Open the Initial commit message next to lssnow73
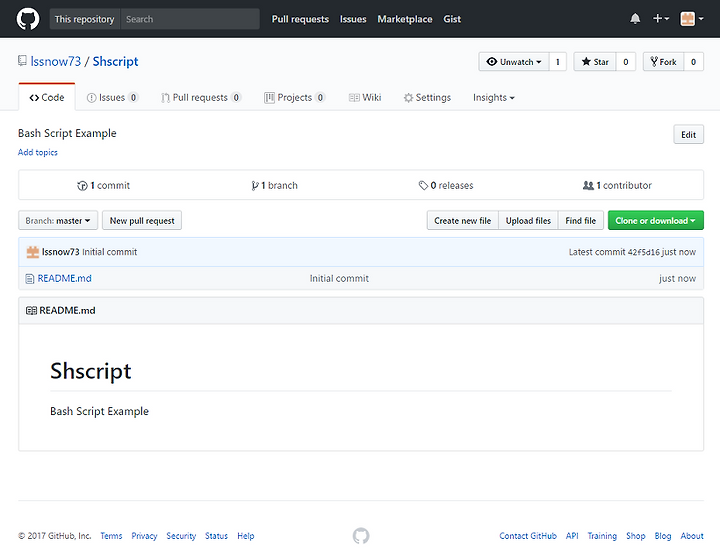The width and height of the screenshot is (720, 552). [x=109, y=252]
